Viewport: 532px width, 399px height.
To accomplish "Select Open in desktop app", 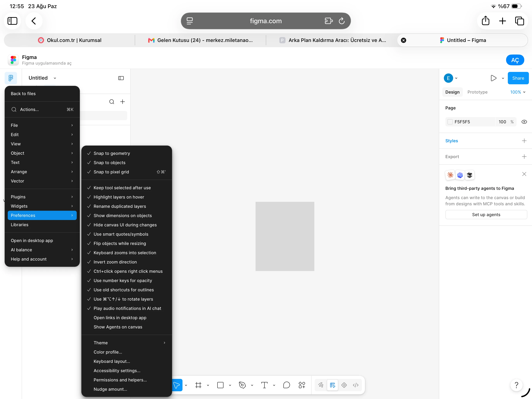I will (42, 240).
